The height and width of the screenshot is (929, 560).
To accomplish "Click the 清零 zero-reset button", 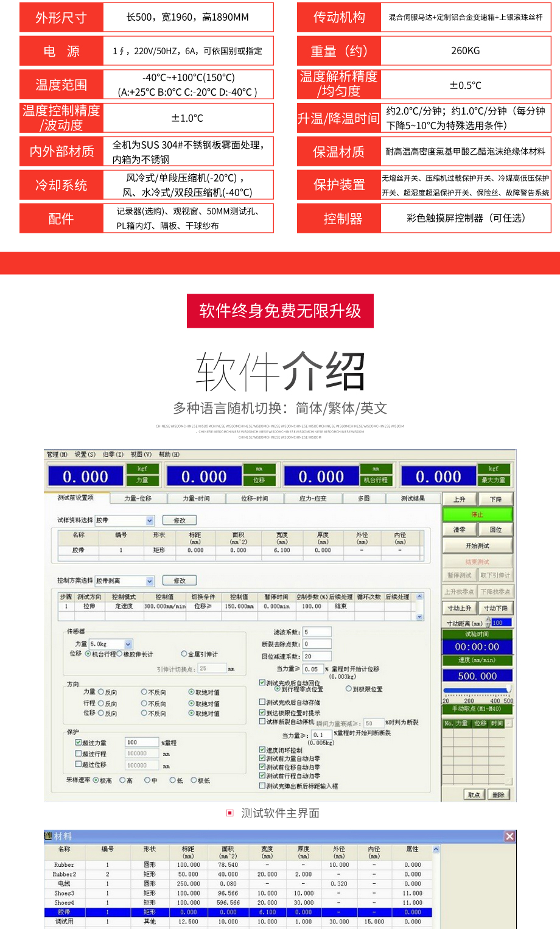I will [460, 530].
